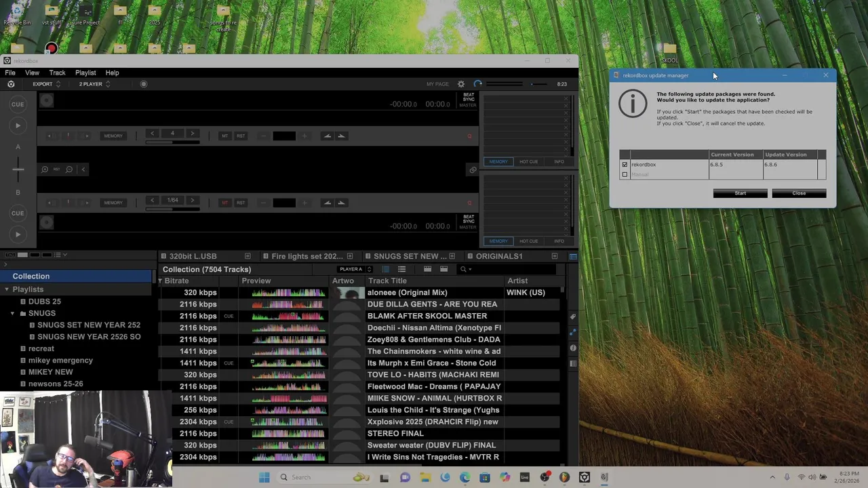Open Ableton Live taskbar icon

(524, 477)
